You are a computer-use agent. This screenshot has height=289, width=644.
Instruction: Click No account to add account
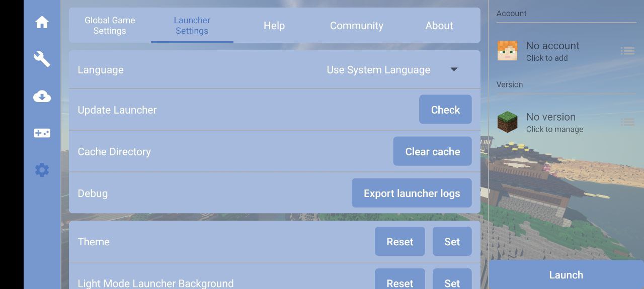[553, 46]
